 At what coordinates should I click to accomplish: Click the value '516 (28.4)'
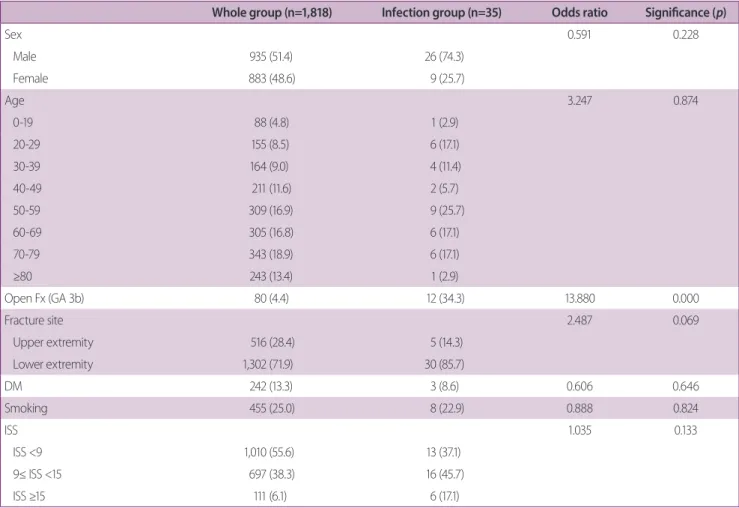[x=272, y=342]
